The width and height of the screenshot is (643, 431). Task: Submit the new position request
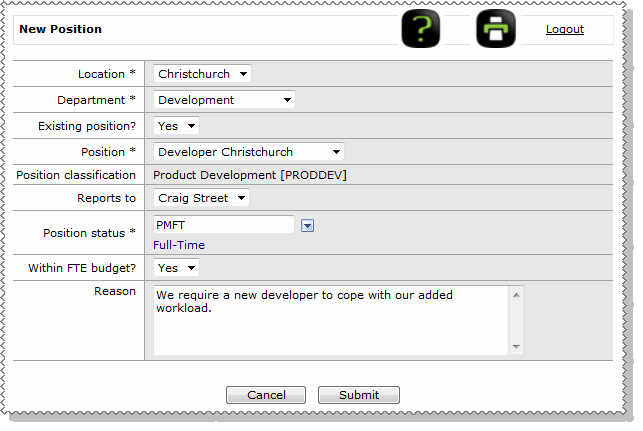(x=359, y=395)
